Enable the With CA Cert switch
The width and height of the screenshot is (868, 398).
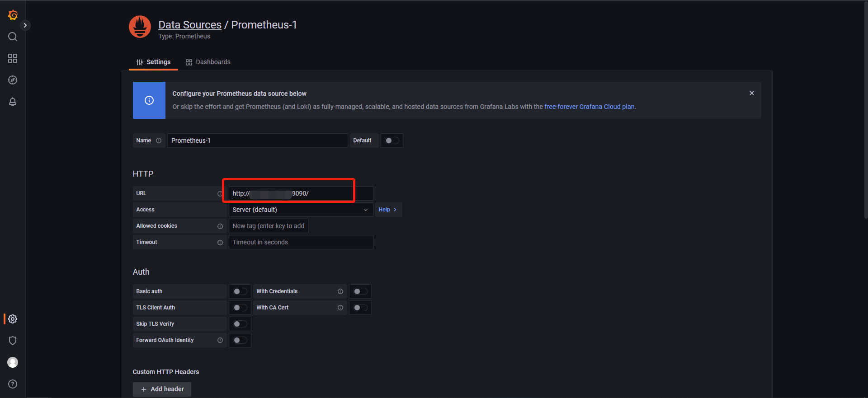point(360,308)
